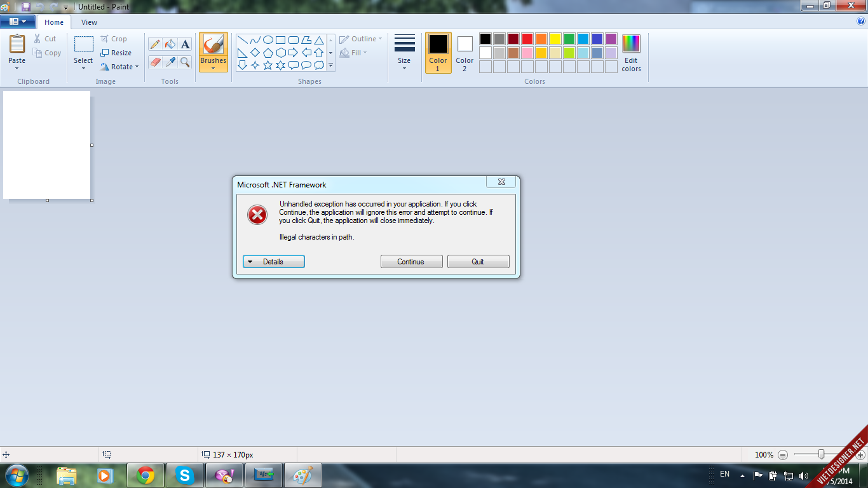Click the white canvas area
This screenshot has height=488, width=868.
tap(46, 145)
